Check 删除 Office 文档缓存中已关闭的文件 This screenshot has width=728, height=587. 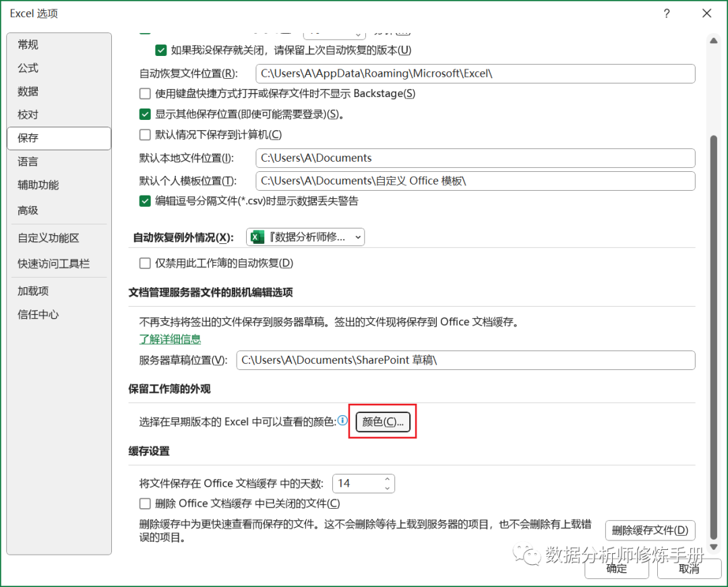point(145,503)
